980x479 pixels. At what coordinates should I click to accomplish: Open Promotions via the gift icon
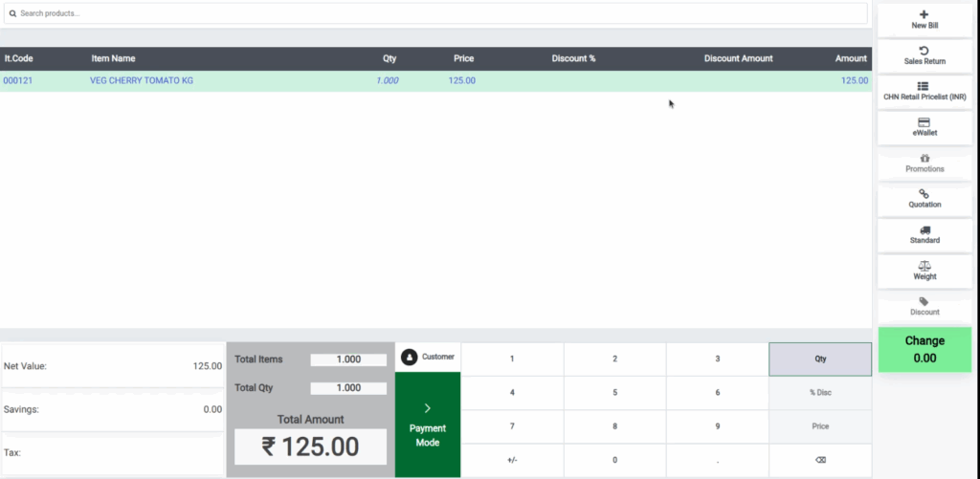[924, 158]
